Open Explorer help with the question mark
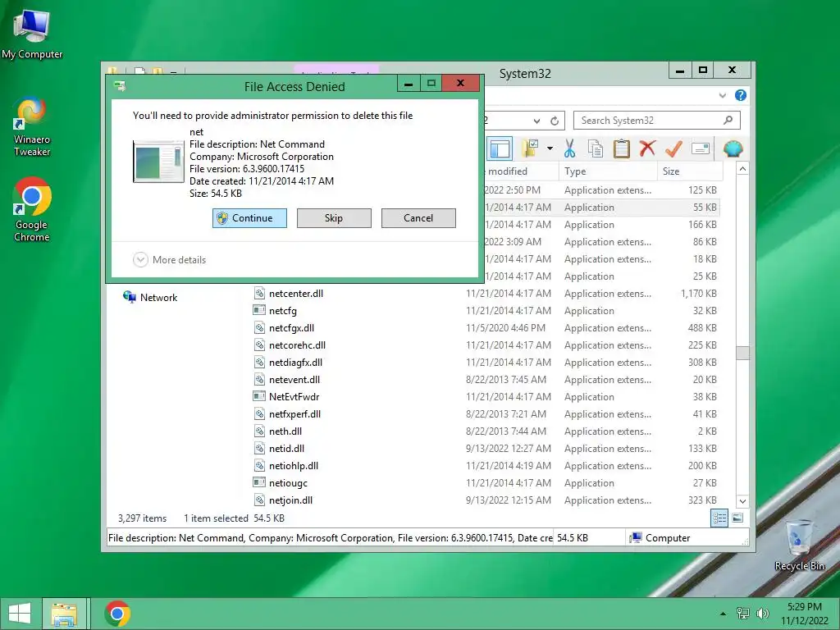Image resolution: width=840 pixels, height=630 pixels. coord(741,95)
